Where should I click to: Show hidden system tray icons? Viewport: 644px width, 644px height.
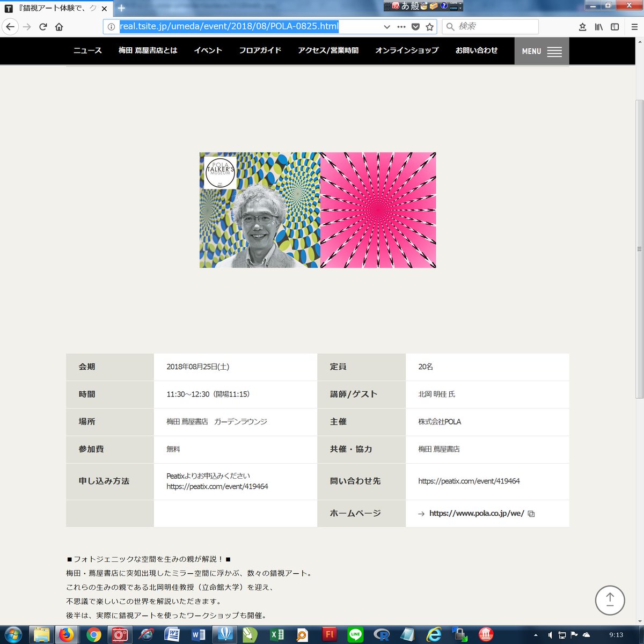pos(536,635)
